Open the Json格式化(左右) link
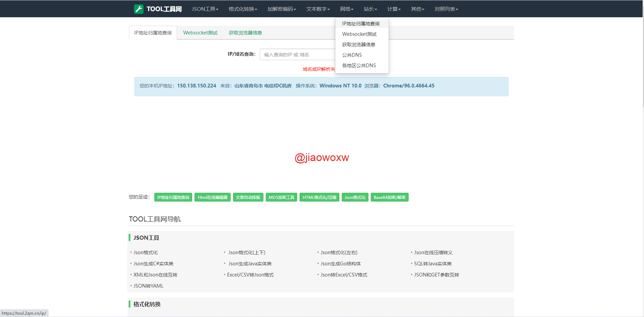Viewport: 644px width, 317px height. pos(339,253)
